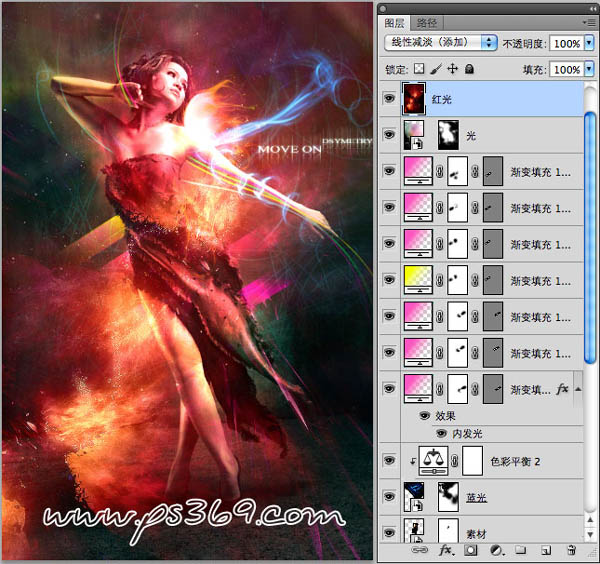Click mask link icon on 色彩平衡 2
Viewport: 600px width, 564px height.
(455, 461)
